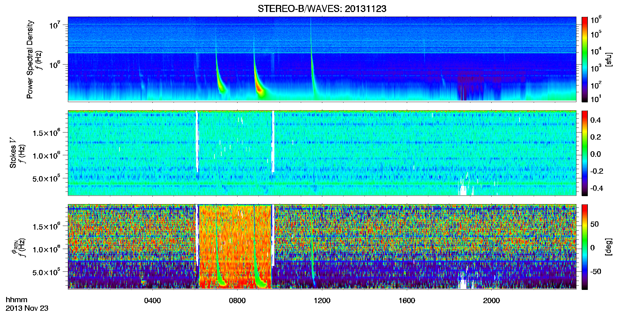Screen dimensions: 644x332
Task: Click the hhmm time format label
Action: click(17, 300)
